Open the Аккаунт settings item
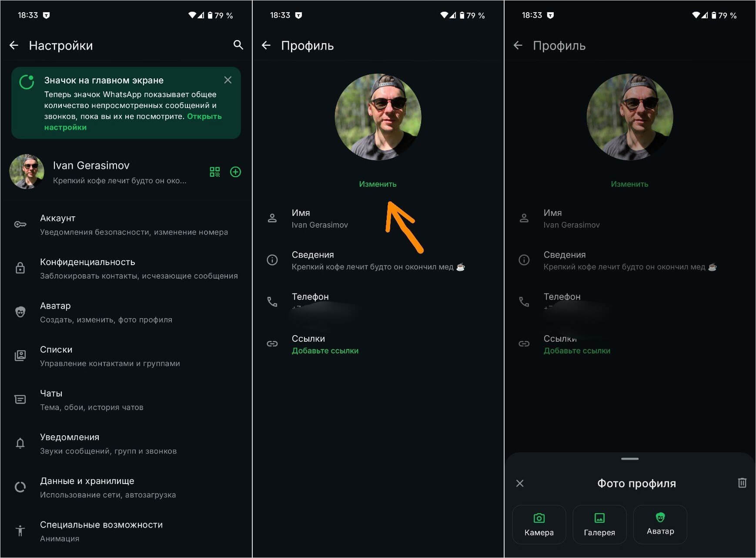Viewport: 756px width, 558px height. click(126, 225)
